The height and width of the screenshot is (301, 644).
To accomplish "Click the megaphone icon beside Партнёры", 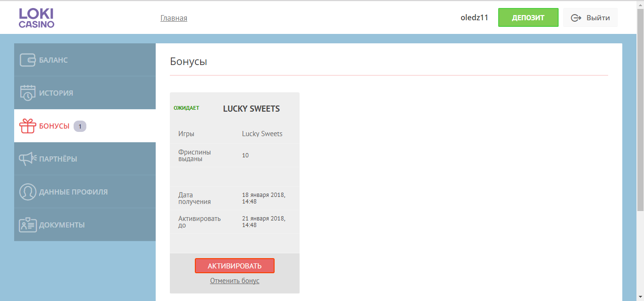I will [28, 159].
